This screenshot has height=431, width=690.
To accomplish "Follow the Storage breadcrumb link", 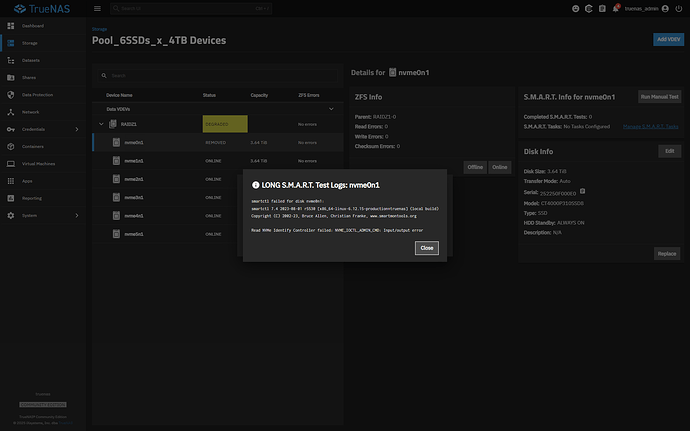I will [99, 29].
